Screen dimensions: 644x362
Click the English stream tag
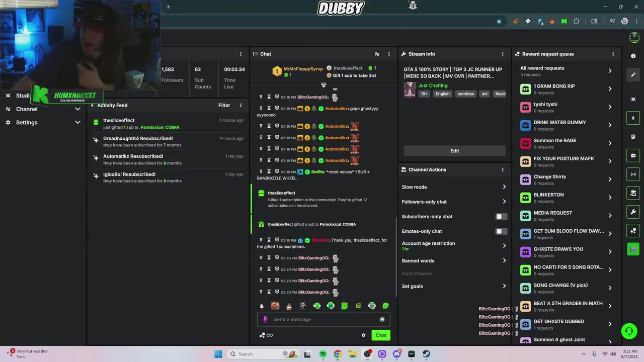443,94
